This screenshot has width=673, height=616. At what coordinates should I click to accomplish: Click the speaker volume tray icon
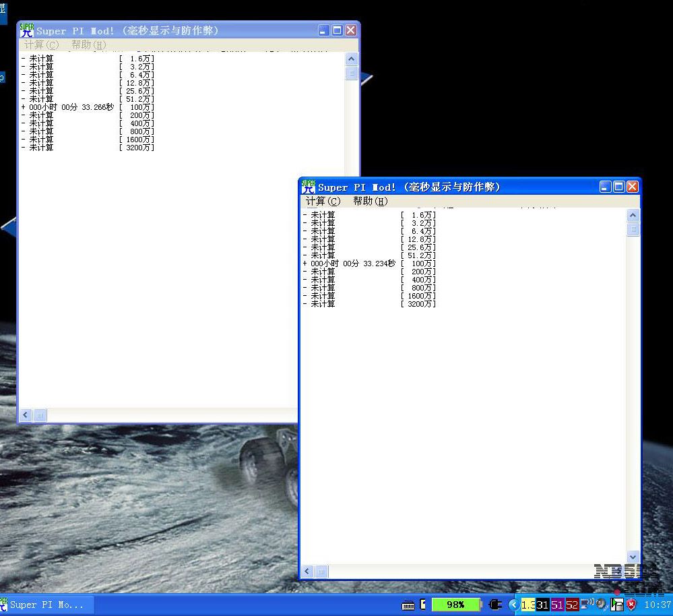point(602,604)
